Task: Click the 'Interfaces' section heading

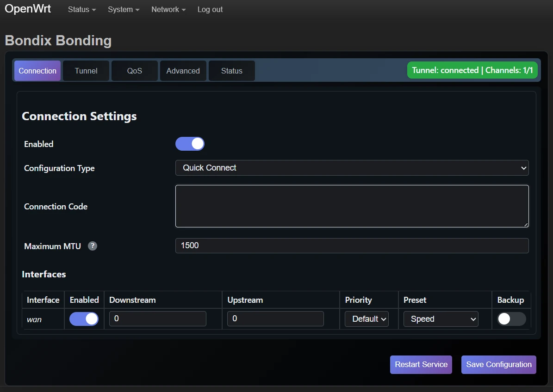Action: (44, 274)
